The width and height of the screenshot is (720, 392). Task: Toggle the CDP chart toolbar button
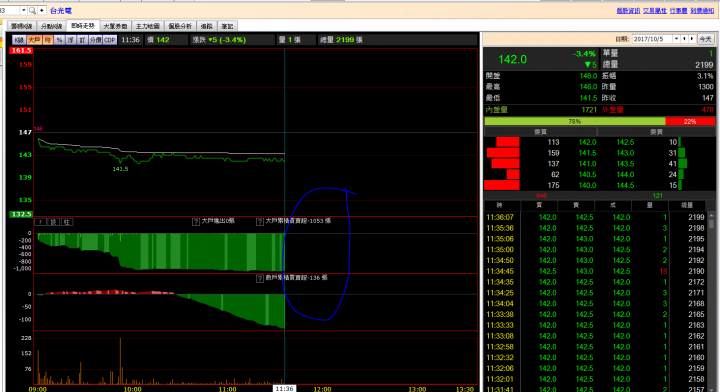[109, 40]
